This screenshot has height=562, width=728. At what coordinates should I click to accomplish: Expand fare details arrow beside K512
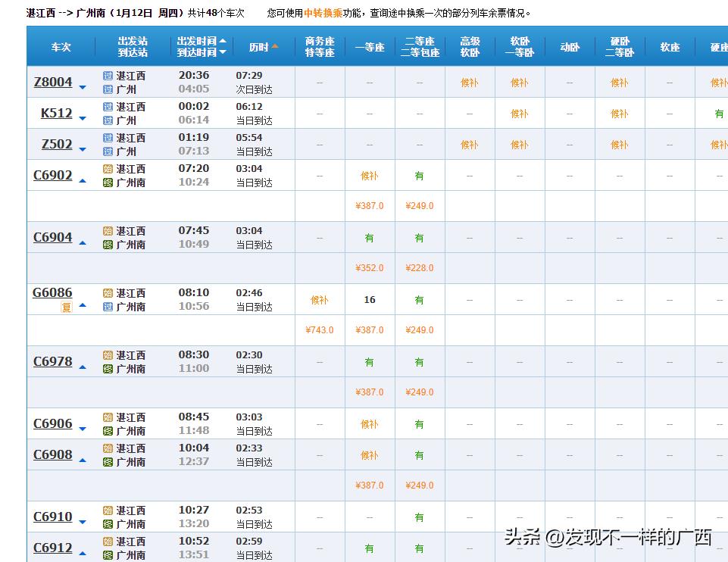83,119
